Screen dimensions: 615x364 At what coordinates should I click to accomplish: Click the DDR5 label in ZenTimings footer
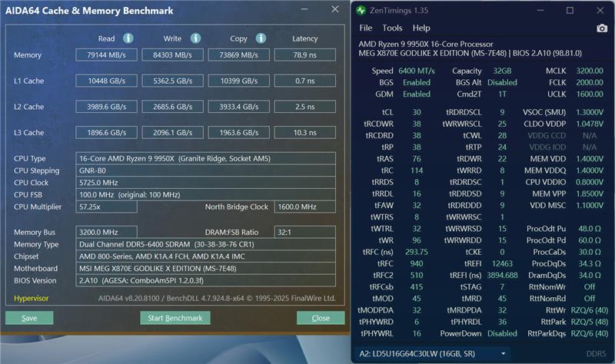pos(597,354)
